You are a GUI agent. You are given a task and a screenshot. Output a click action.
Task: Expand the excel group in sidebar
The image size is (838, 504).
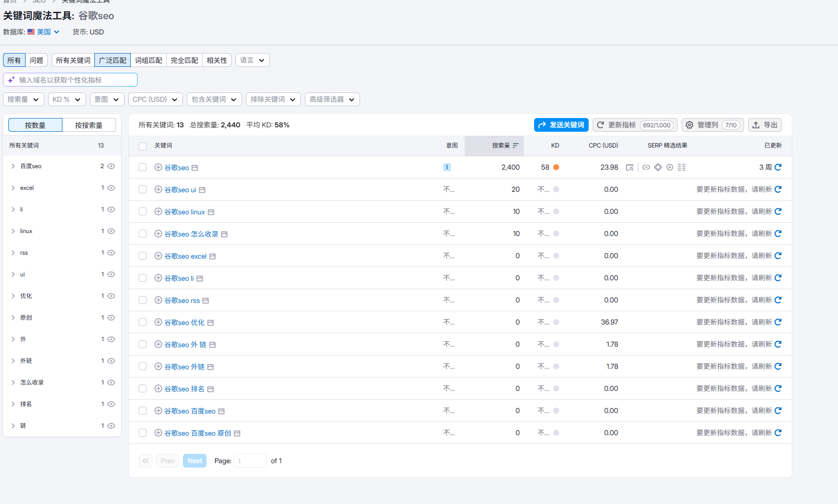13,188
